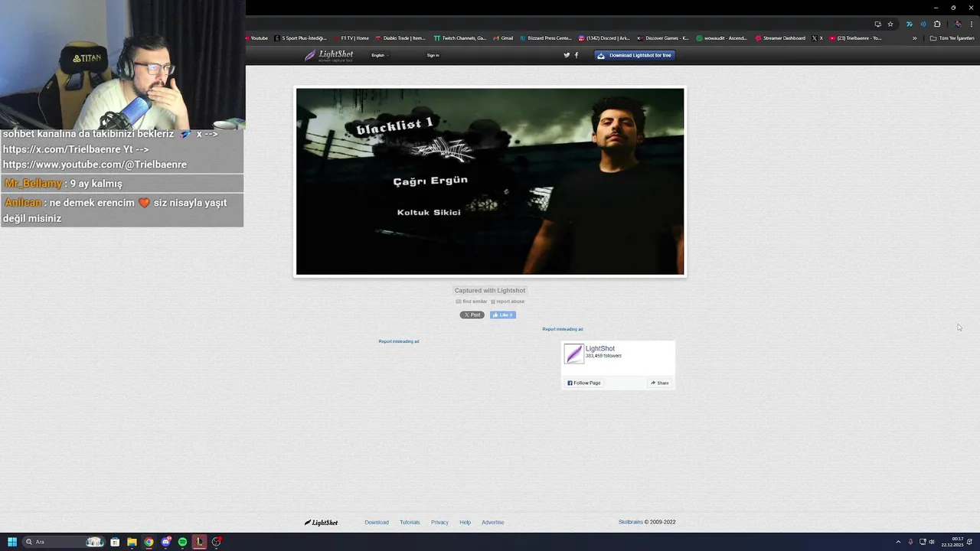Open the Chrome three-dot menu
Image resolution: width=980 pixels, height=551 pixels.
tap(972, 24)
